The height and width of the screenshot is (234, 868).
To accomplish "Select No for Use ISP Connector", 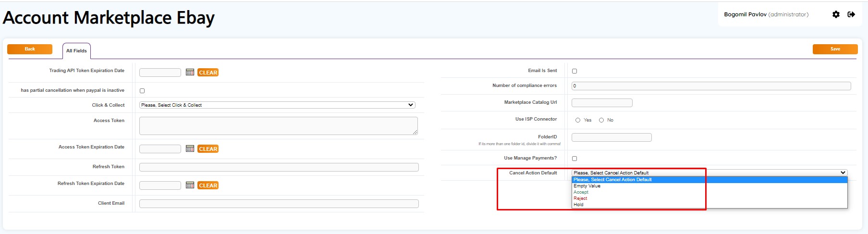I will (601, 120).
